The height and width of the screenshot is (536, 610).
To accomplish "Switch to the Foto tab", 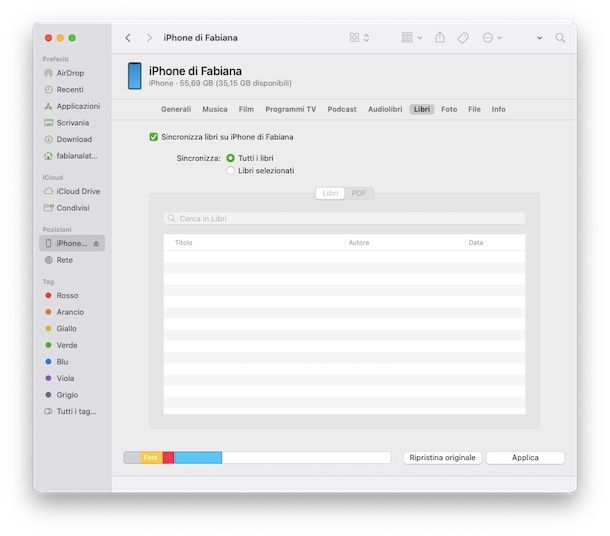I will pos(449,109).
